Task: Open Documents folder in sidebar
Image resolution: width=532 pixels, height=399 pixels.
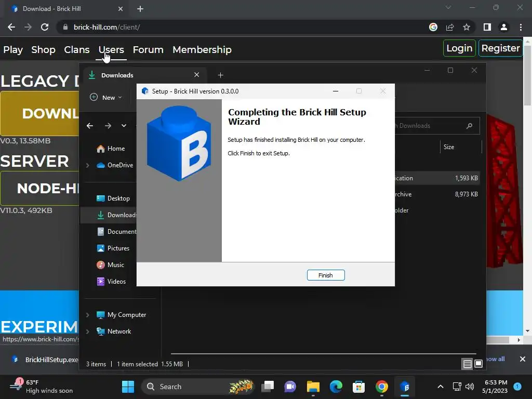Action: click(x=116, y=232)
